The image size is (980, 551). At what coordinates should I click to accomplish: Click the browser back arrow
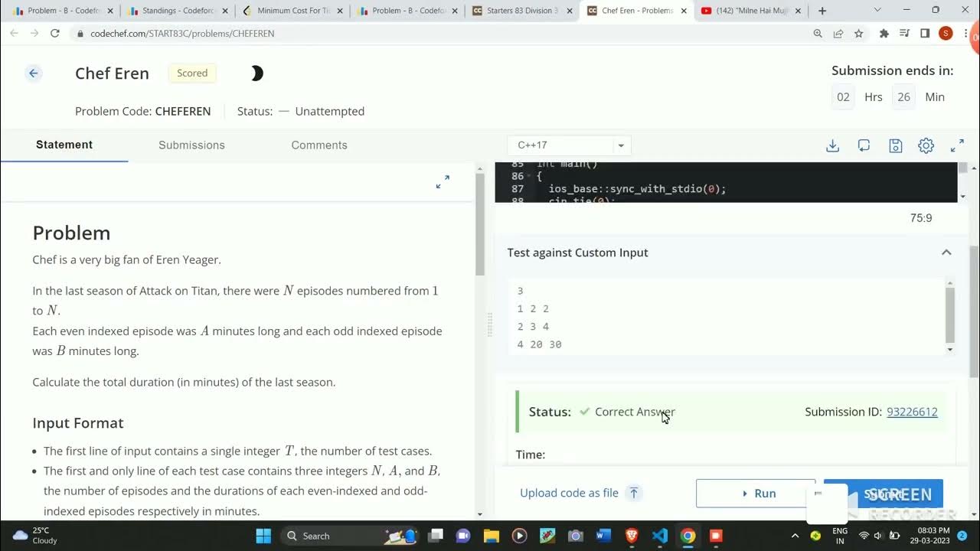13,34
